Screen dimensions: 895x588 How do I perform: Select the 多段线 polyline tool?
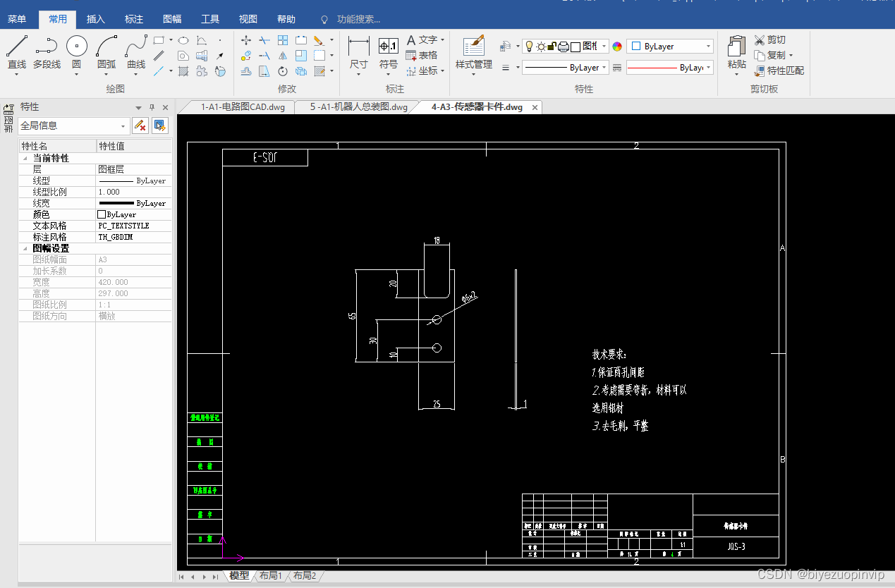click(47, 53)
